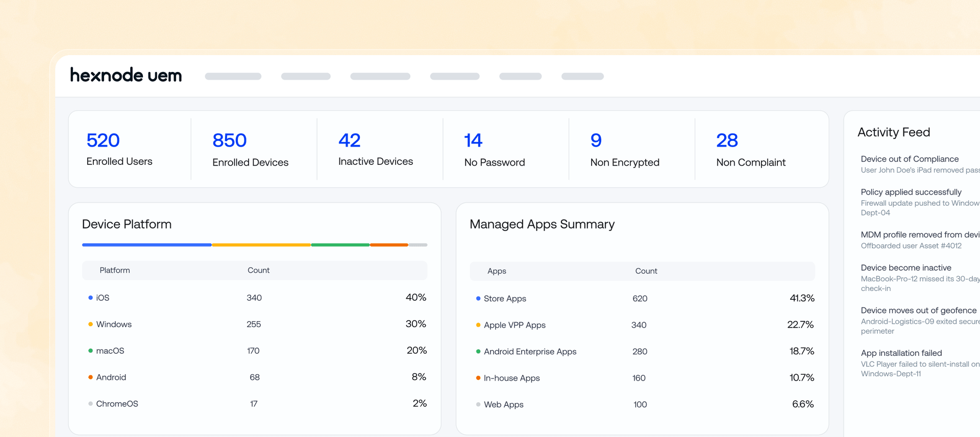Select the yellow Windows segment of platform bar

pyautogui.click(x=261, y=245)
